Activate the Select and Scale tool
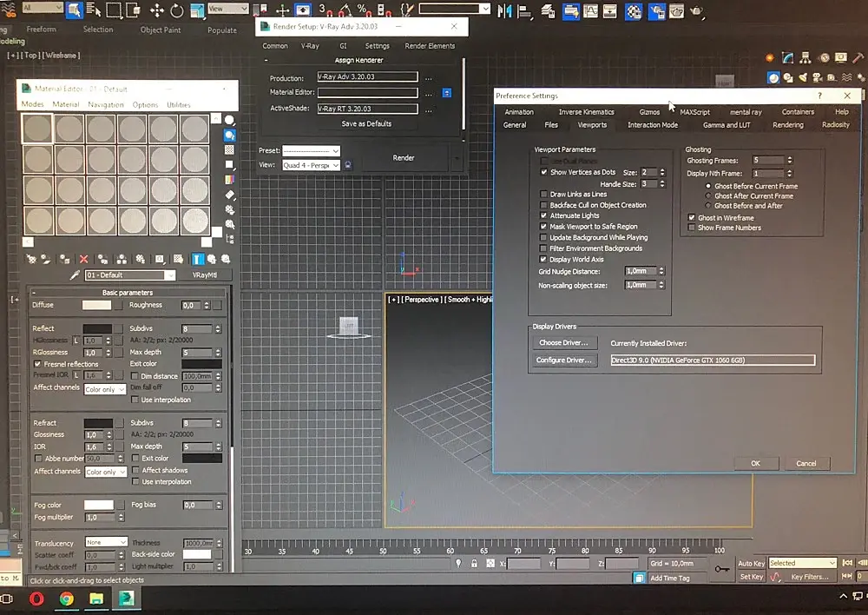 click(x=196, y=10)
